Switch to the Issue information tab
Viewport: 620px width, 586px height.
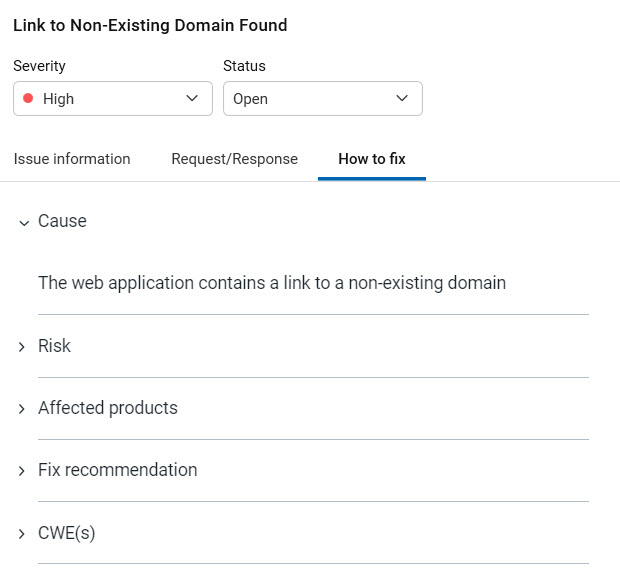click(x=72, y=159)
